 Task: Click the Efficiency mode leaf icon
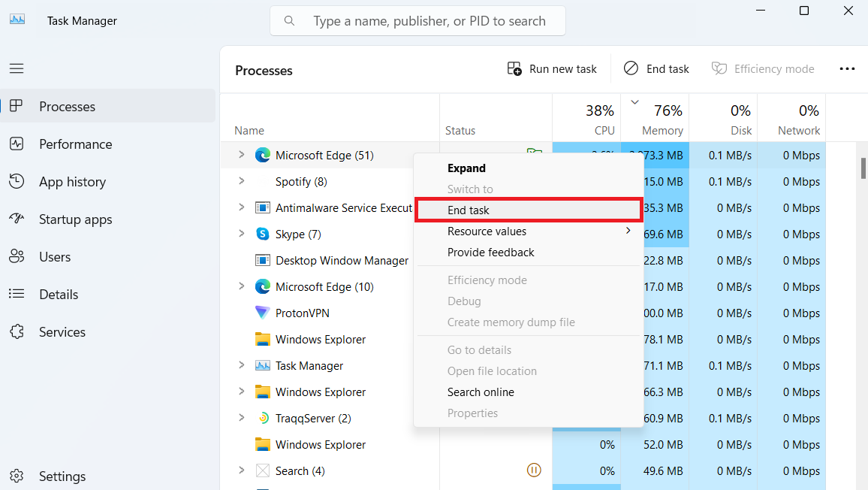tap(719, 68)
